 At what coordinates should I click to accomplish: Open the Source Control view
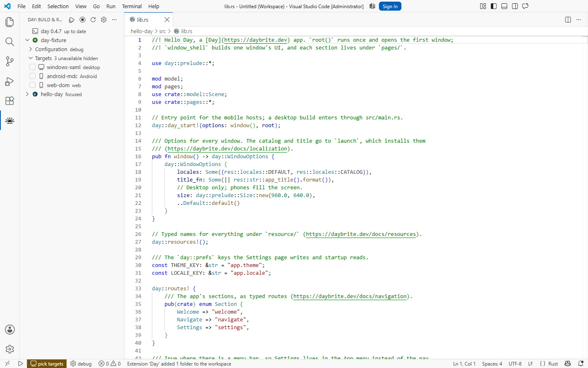click(10, 61)
